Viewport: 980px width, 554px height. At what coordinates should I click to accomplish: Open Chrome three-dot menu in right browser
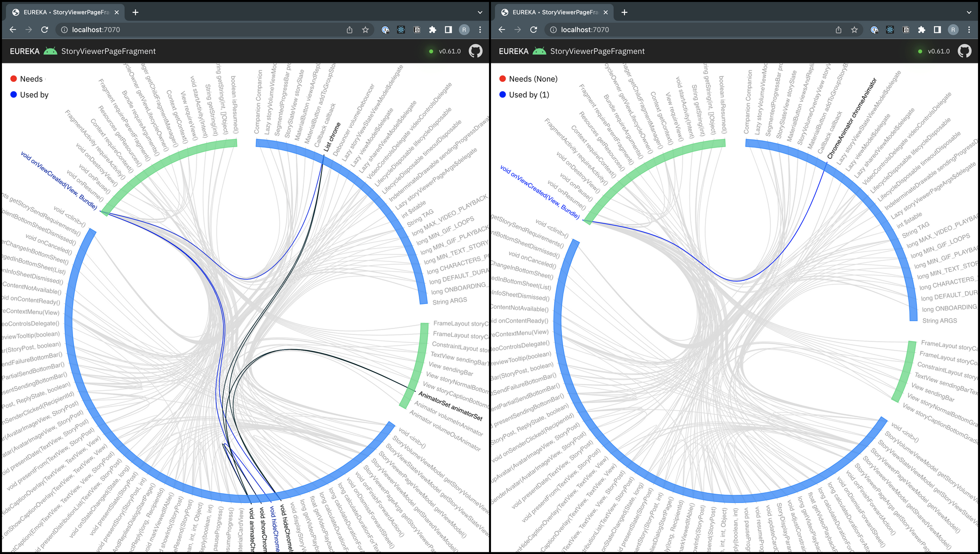click(x=969, y=30)
